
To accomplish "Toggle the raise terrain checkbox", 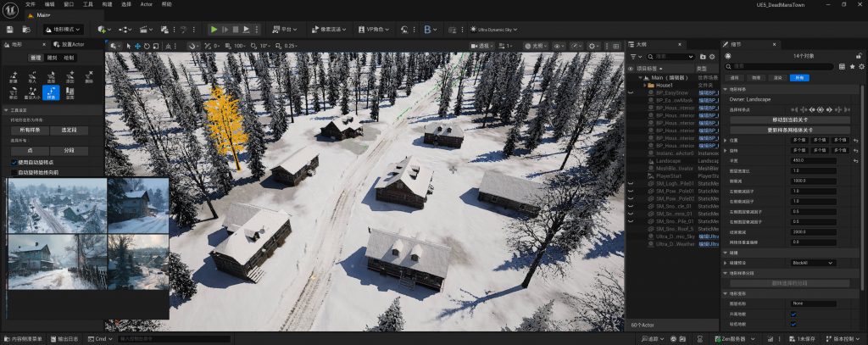I will point(793,314).
